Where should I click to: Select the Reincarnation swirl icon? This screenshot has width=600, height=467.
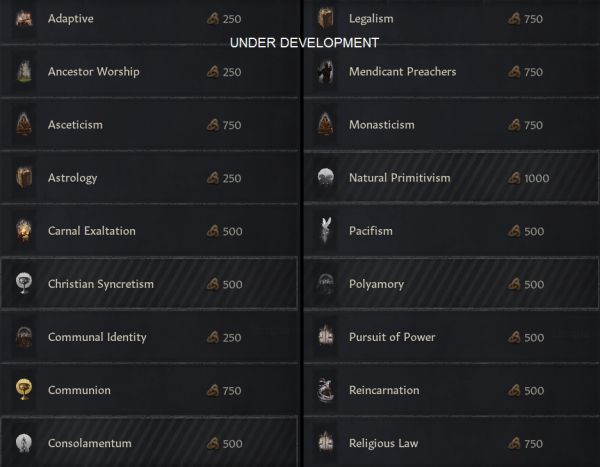point(325,390)
